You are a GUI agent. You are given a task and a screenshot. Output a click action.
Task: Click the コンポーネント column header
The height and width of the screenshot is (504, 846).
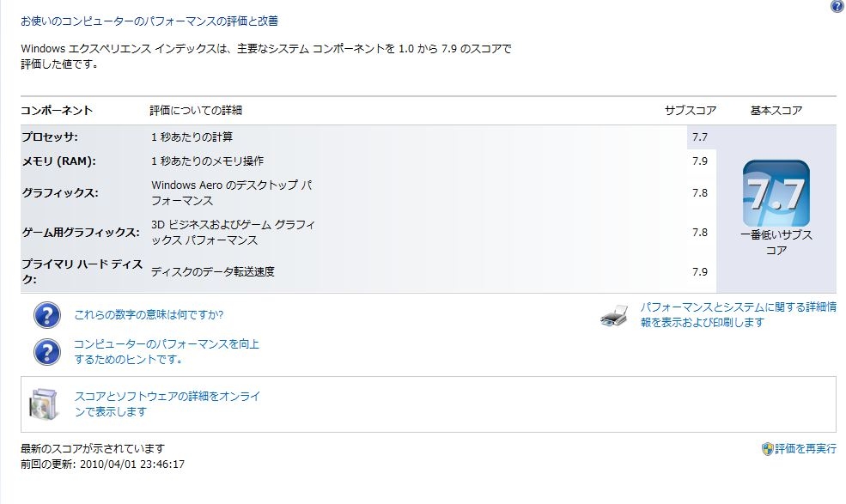[57, 110]
